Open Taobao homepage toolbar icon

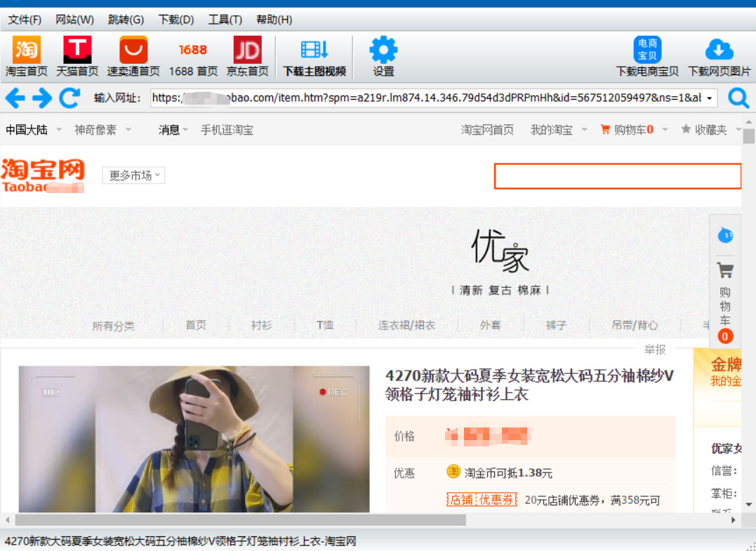point(27,51)
